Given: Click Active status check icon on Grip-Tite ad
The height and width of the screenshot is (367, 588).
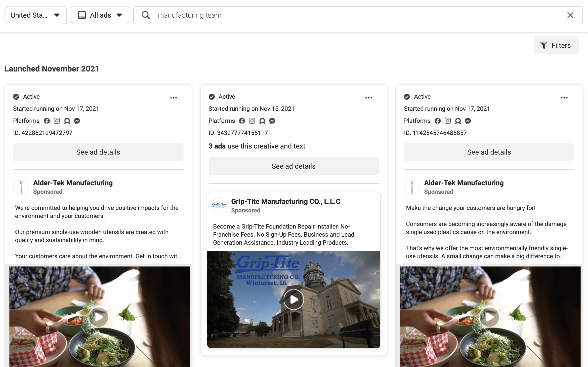Looking at the screenshot, I should point(212,97).
